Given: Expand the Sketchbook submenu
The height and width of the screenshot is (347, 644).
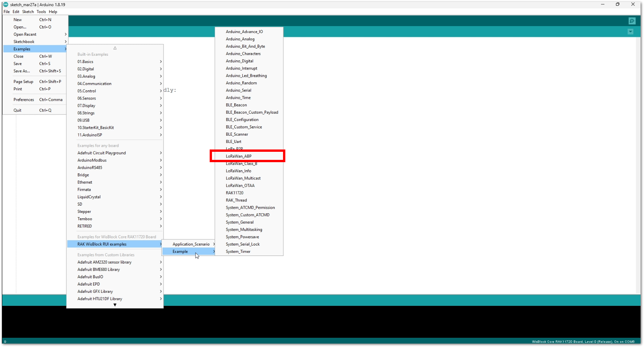Looking at the screenshot, I should [35, 42].
